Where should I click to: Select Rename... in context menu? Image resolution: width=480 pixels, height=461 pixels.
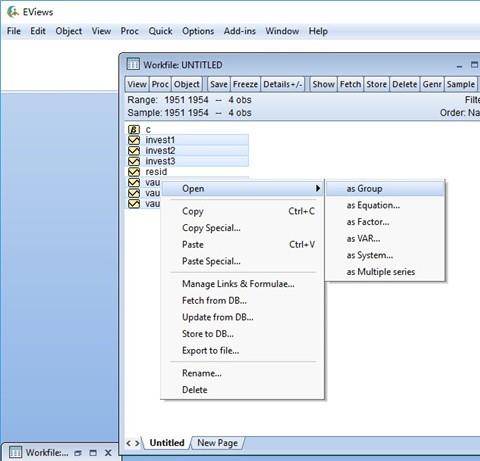coord(242,373)
